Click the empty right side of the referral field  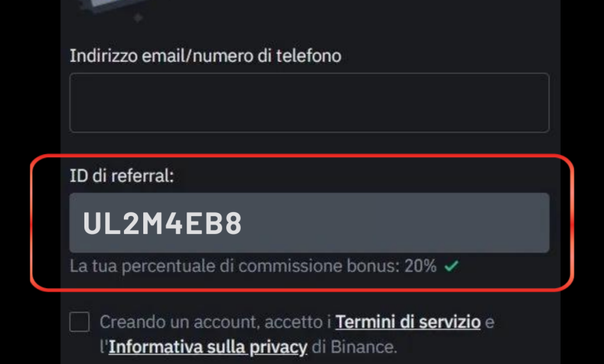point(396,222)
